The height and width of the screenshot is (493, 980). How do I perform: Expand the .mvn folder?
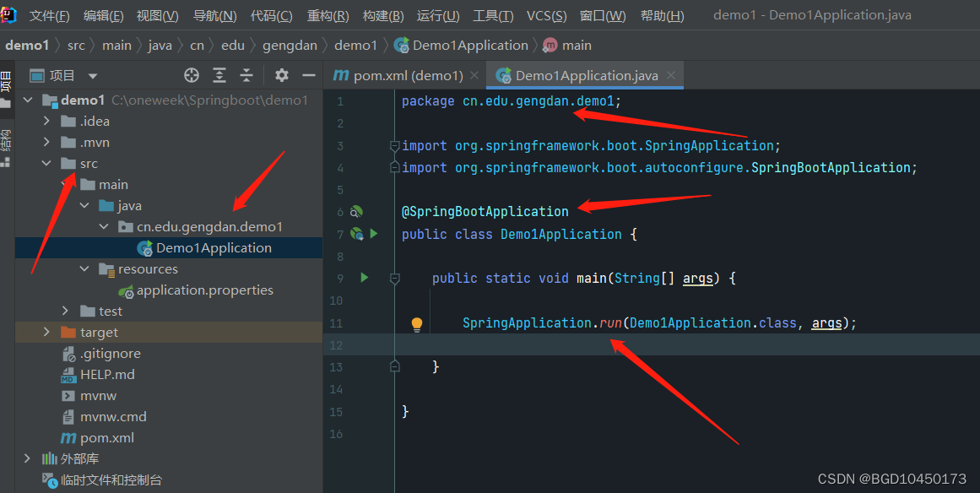click(x=47, y=143)
